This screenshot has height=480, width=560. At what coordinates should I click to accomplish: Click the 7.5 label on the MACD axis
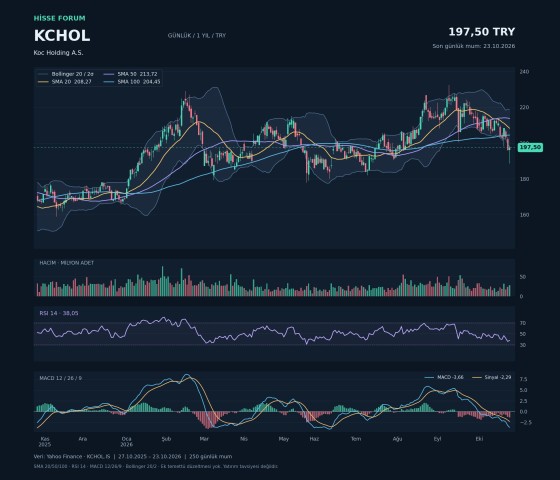tap(523, 379)
